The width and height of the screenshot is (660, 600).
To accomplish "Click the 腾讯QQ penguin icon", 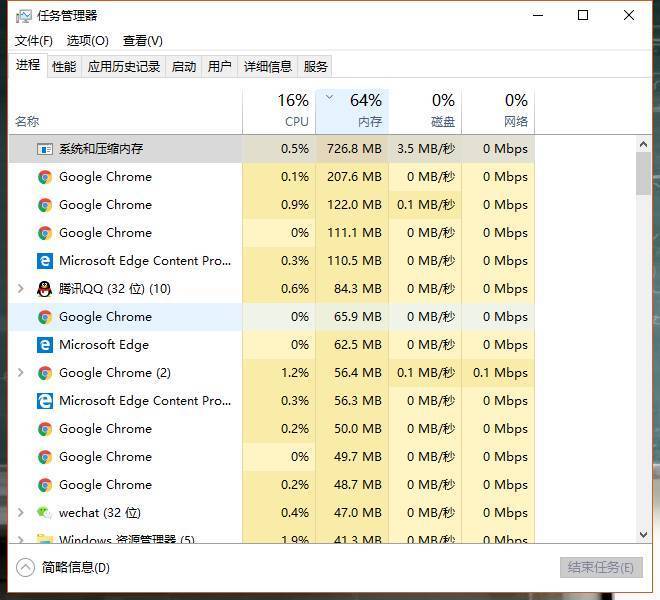I will 45,289.
